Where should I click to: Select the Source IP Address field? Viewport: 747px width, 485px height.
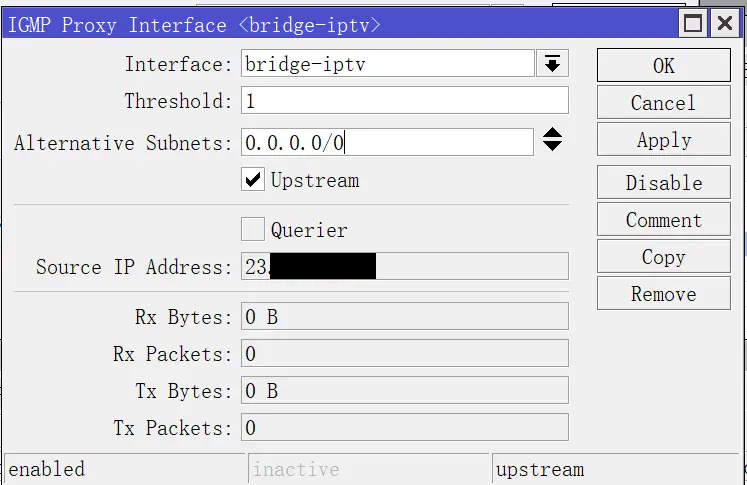[404, 266]
